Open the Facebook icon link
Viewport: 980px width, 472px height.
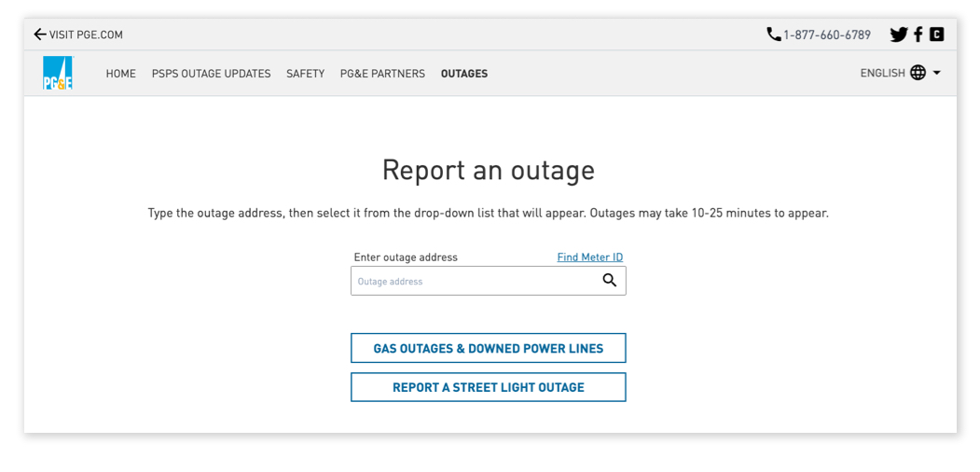tap(918, 35)
